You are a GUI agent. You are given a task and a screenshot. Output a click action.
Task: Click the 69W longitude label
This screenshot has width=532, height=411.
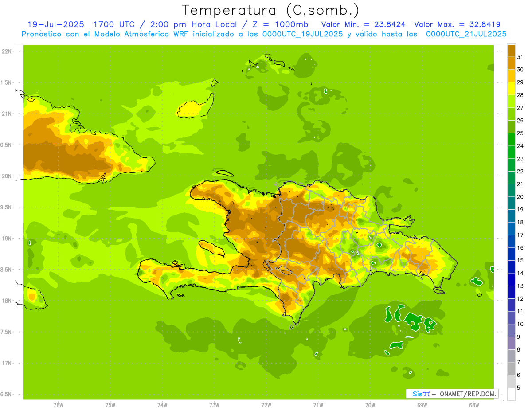[422, 405]
